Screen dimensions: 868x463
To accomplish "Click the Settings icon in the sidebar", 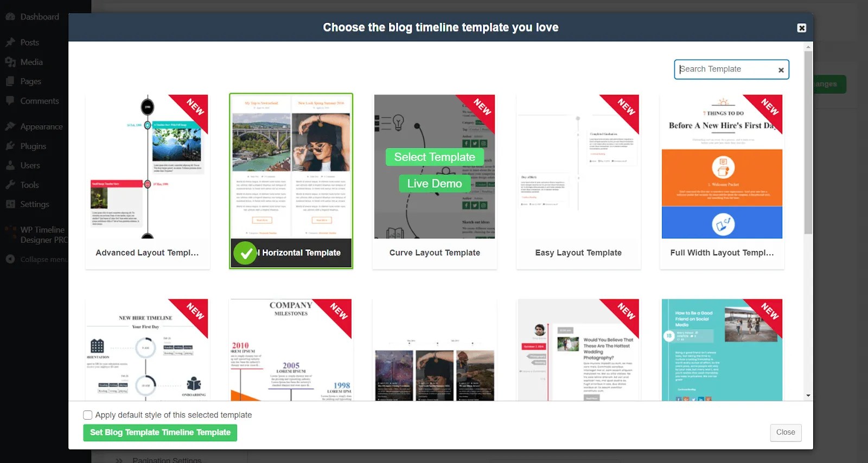I will pos(10,204).
